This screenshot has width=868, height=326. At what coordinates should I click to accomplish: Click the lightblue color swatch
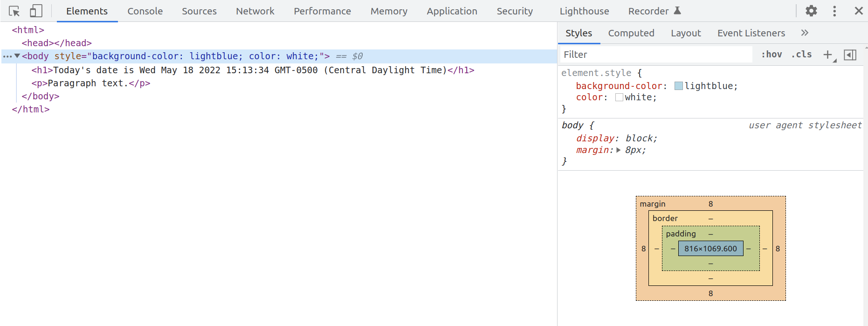(679, 86)
